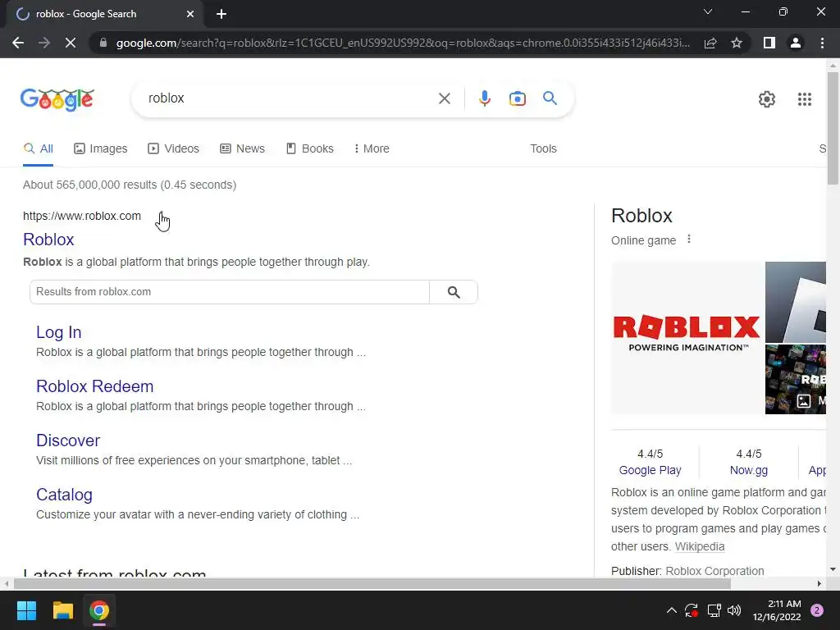The height and width of the screenshot is (630, 840).
Task: Open the Catalog sitelink
Action: tap(64, 495)
